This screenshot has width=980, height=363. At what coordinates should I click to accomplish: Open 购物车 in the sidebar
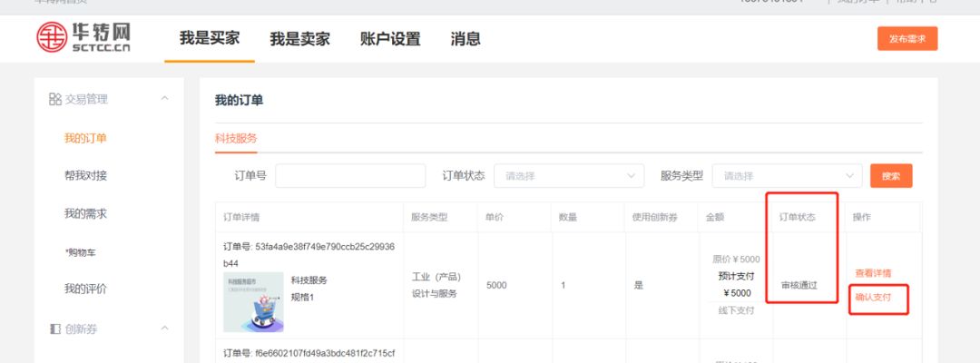coord(80,252)
